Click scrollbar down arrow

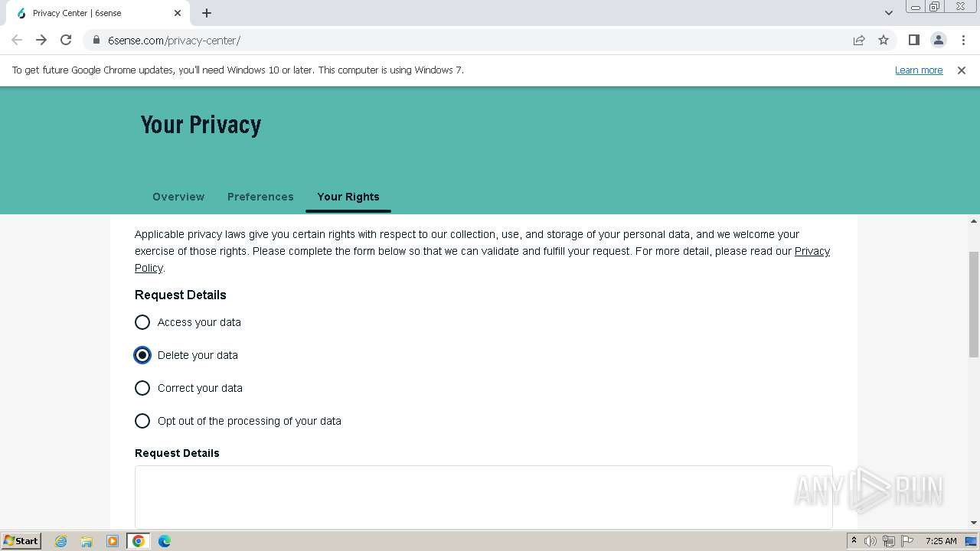tap(974, 523)
